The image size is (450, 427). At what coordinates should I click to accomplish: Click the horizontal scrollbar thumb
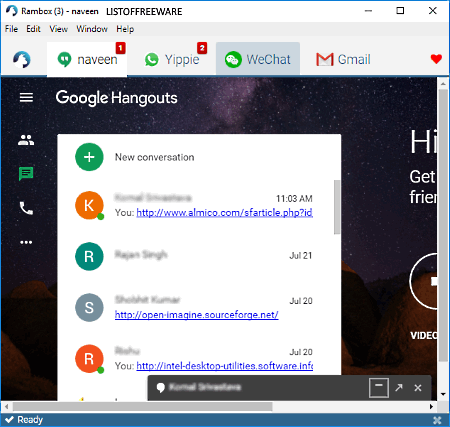pyautogui.click(x=143, y=406)
